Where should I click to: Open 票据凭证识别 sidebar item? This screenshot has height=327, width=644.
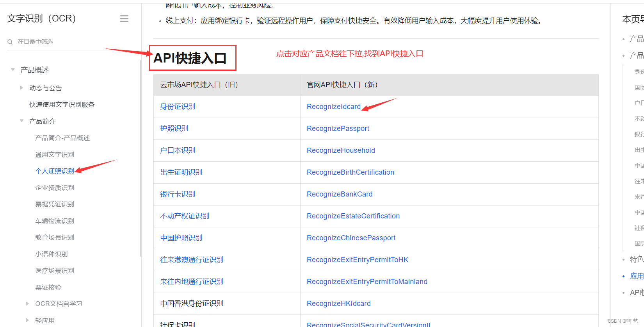pyautogui.click(x=55, y=204)
